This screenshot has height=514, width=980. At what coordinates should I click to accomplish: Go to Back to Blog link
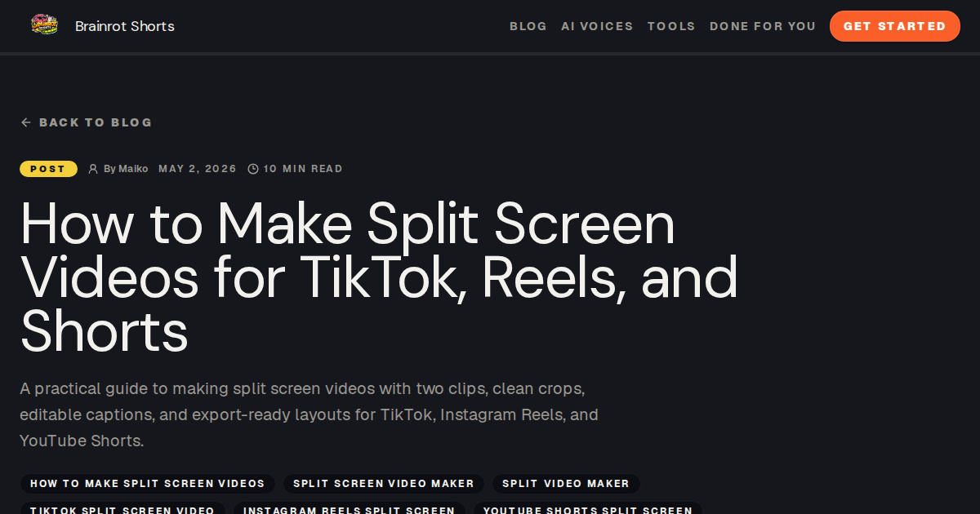tap(87, 122)
